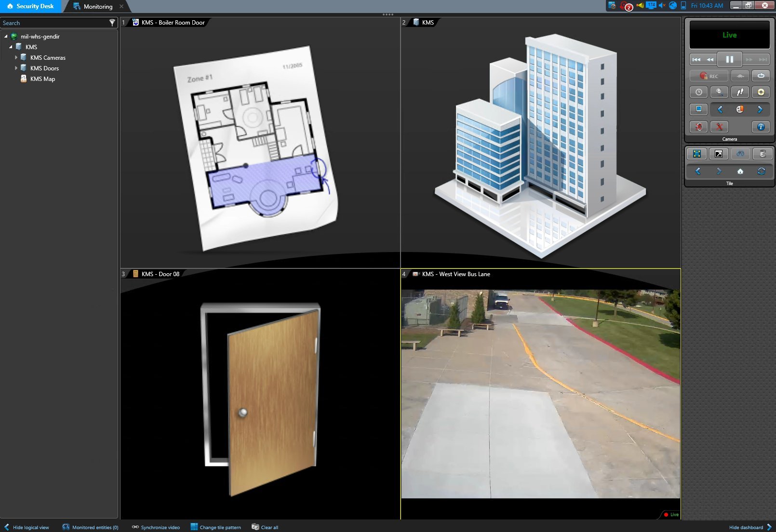Jump backward to the previous video segment
Image resolution: width=776 pixels, height=532 pixels.
click(x=696, y=60)
